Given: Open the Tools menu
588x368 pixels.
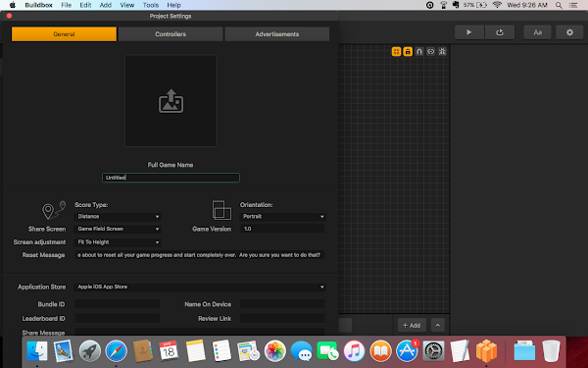Looking at the screenshot, I should (151, 5).
